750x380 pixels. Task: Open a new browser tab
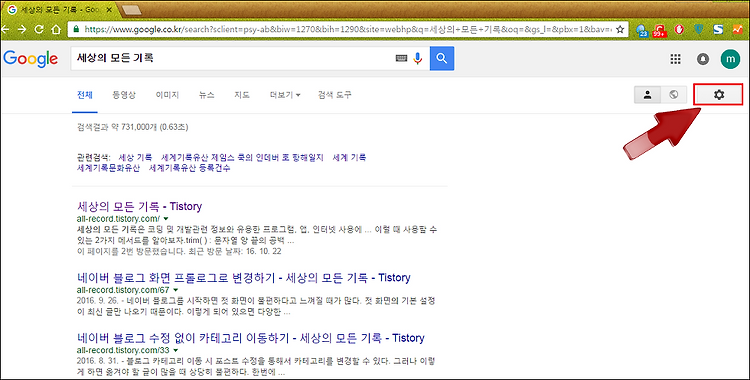(132, 10)
